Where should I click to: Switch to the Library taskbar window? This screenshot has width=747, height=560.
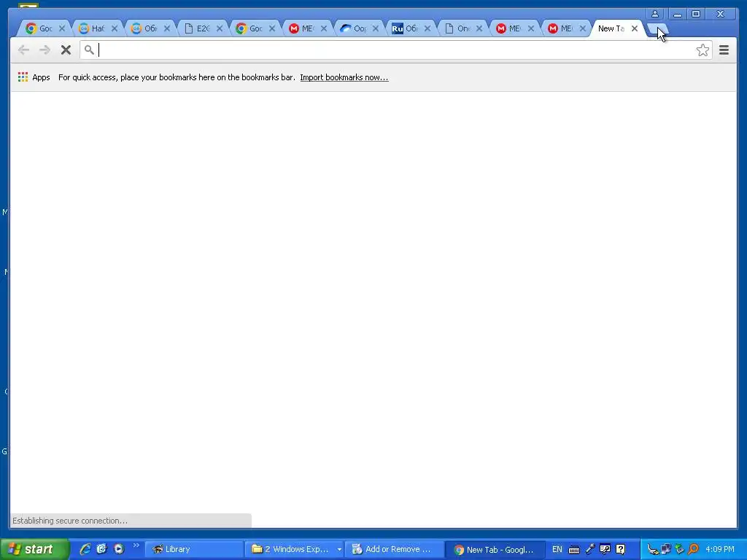pos(193,549)
